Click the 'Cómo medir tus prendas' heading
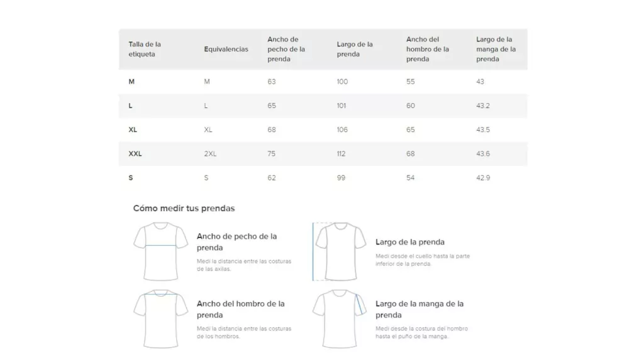644x362 pixels. (x=184, y=208)
